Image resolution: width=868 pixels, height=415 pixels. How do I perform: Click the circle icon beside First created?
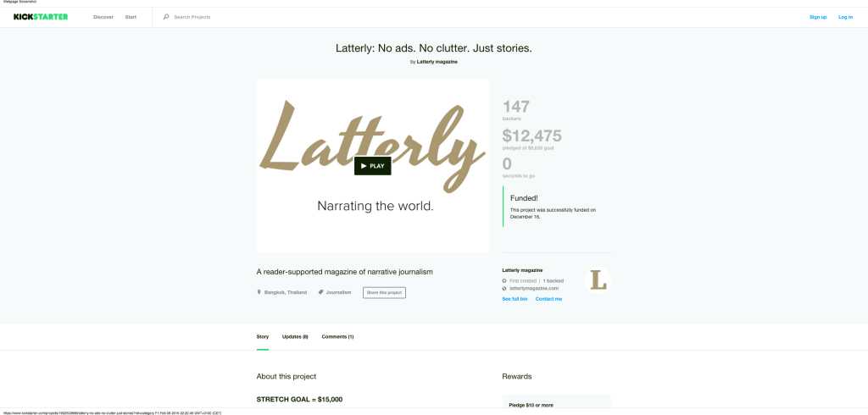pos(504,281)
